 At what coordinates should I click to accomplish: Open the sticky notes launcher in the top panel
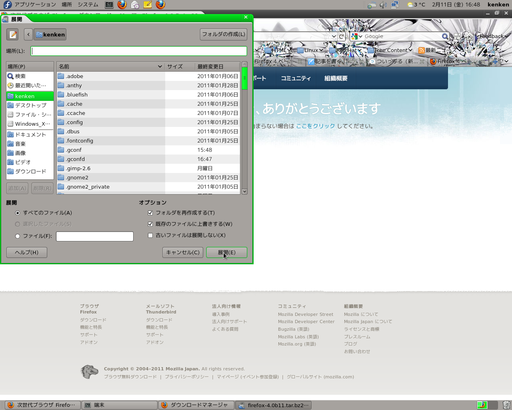148,5
